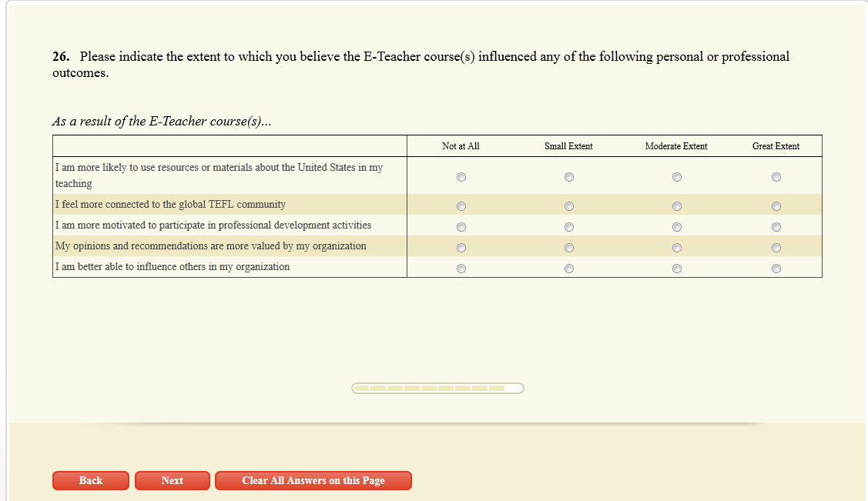The width and height of the screenshot is (868, 501).
Task: Click the survey progress bar
Action: pyautogui.click(x=437, y=388)
